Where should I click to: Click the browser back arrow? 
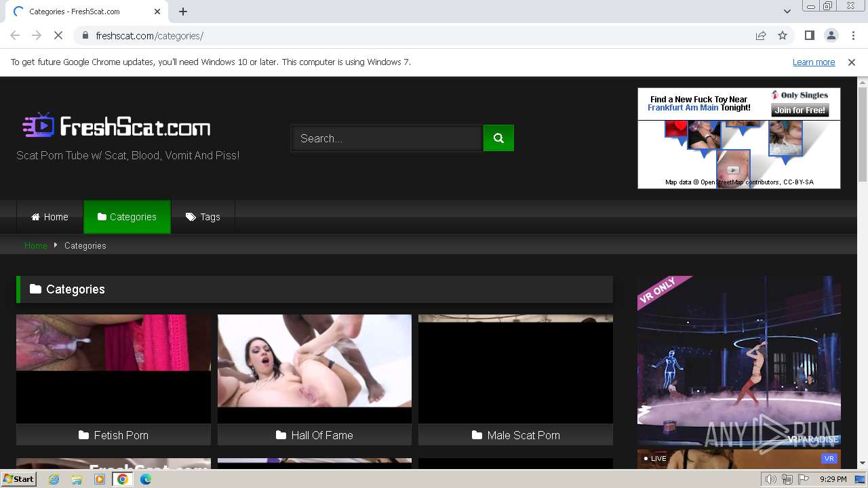point(15,35)
